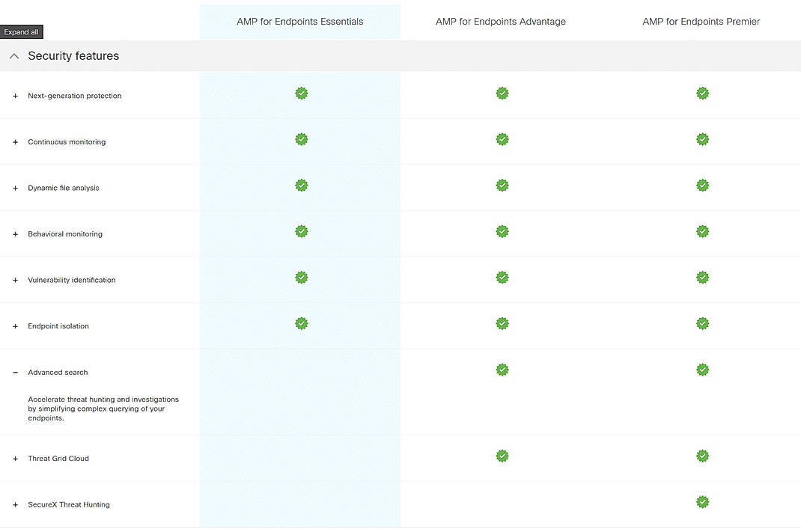Image resolution: width=801 pixels, height=532 pixels.
Task: Click Premier checkmark for Behavioral monitoring
Action: pyautogui.click(x=702, y=231)
